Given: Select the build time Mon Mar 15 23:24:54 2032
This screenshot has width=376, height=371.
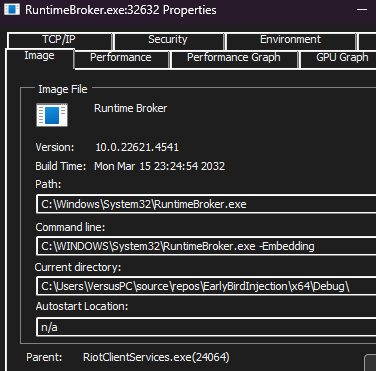Looking at the screenshot, I should click(x=160, y=166).
